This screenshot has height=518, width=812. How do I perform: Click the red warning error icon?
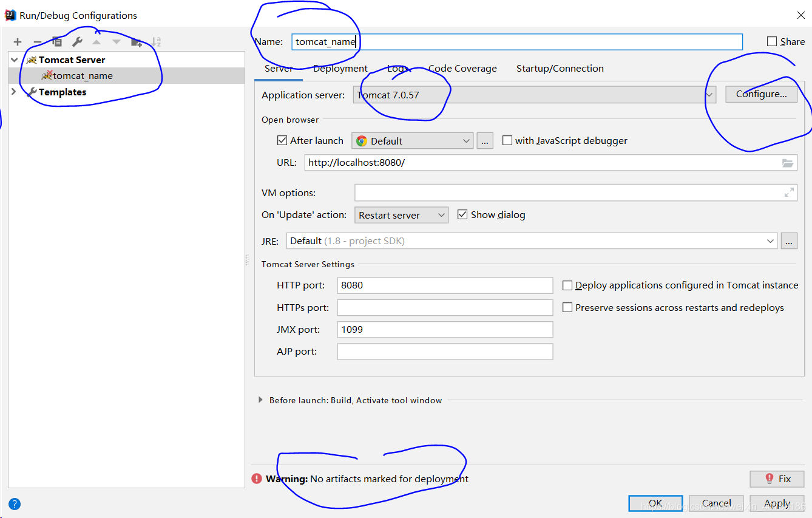coord(257,479)
